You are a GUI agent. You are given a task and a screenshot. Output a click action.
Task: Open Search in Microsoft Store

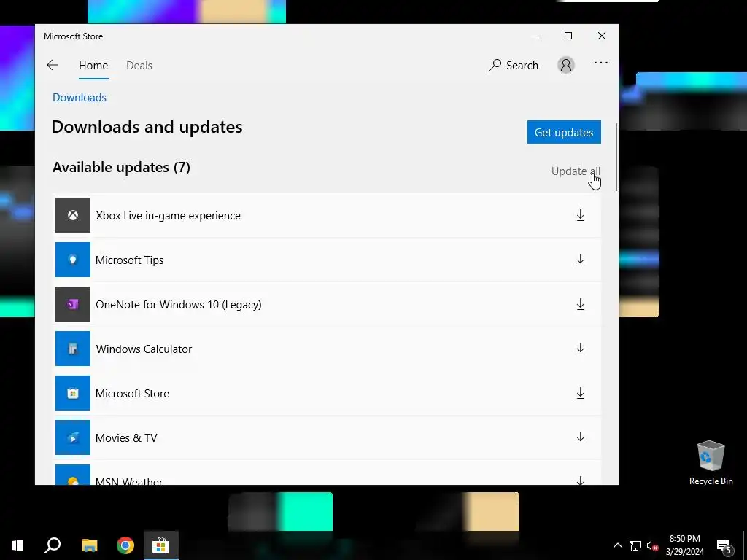pyautogui.click(x=514, y=65)
